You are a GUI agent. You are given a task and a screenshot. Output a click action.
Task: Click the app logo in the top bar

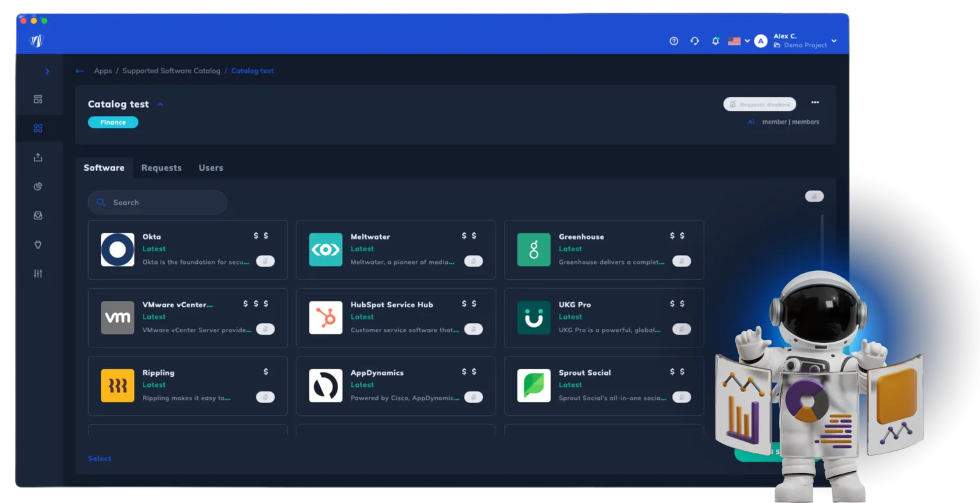point(36,41)
